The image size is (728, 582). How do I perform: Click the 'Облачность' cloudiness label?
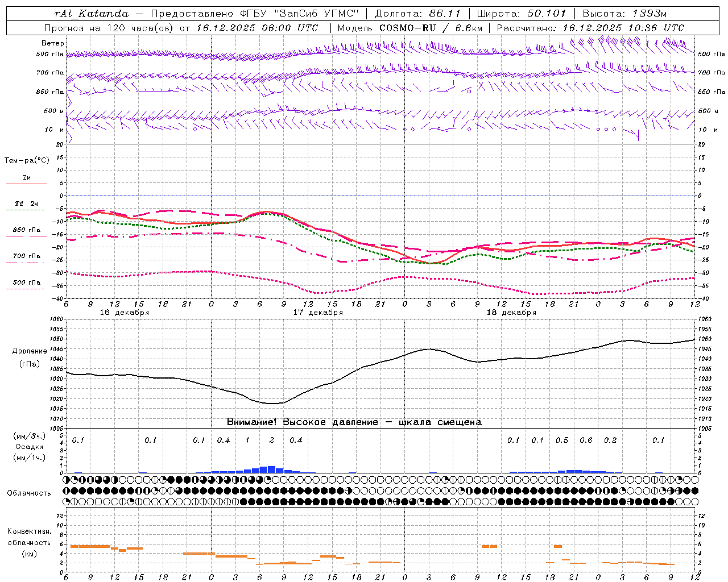coord(29,493)
